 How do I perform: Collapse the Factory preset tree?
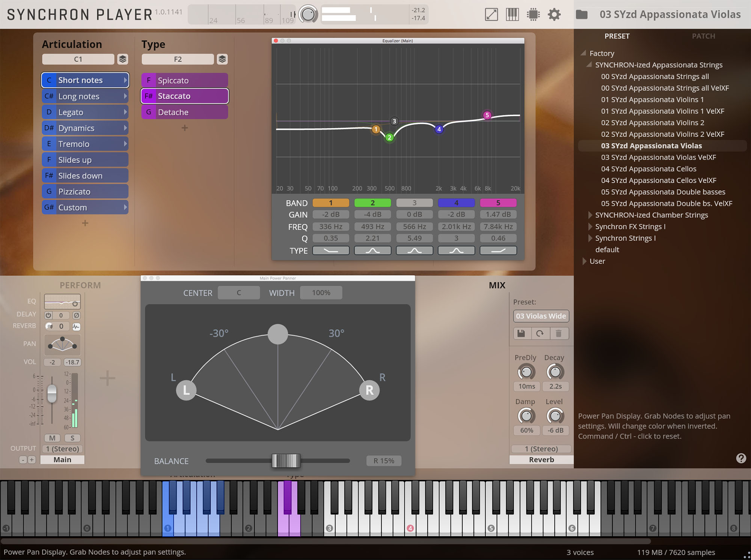pyautogui.click(x=584, y=53)
